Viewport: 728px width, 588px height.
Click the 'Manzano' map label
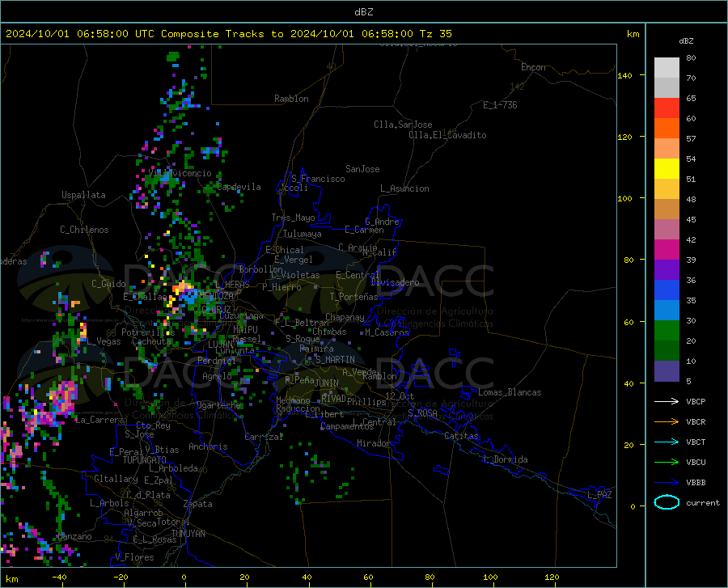pyautogui.click(x=74, y=536)
